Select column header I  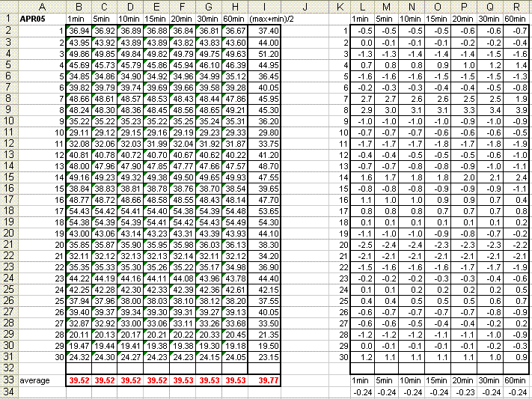(264, 7)
